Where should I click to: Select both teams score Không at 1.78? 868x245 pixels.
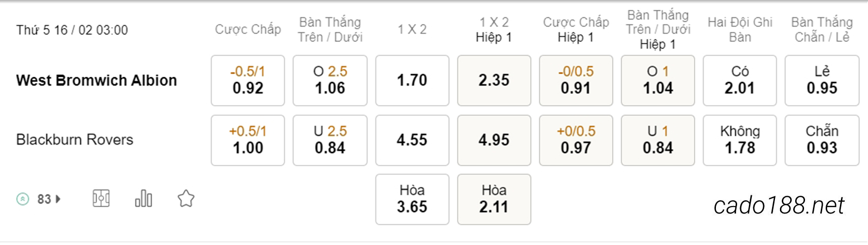(740, 140)
